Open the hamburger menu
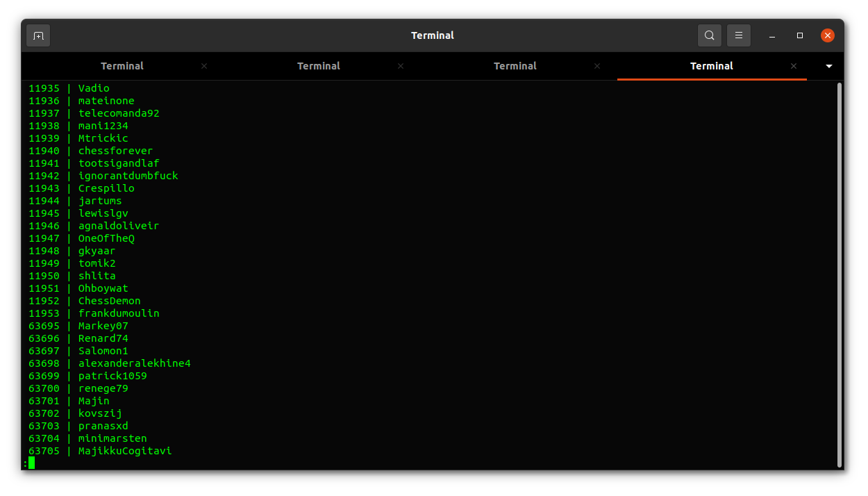The image size is (868, 496). 739,35
